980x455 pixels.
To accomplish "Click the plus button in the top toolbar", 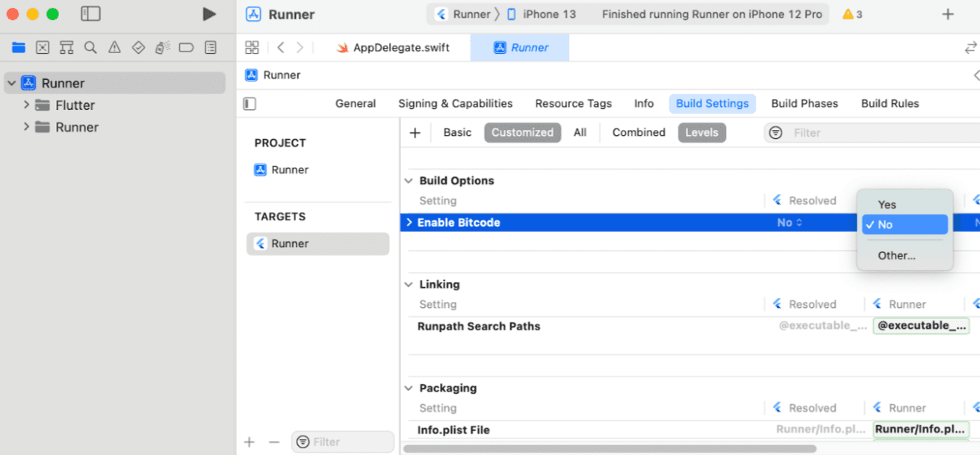I will [x=948, y=14].
